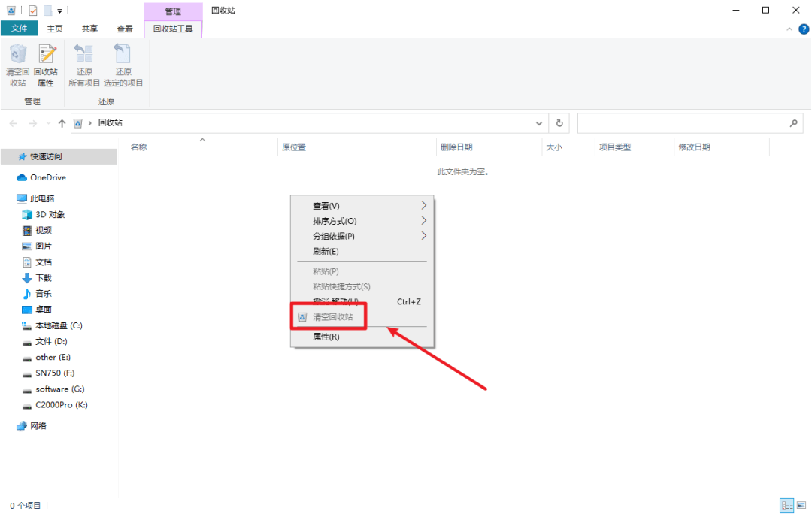Click the Restore all items ribbon icon
812x514 pixels.
coord(84,65)
